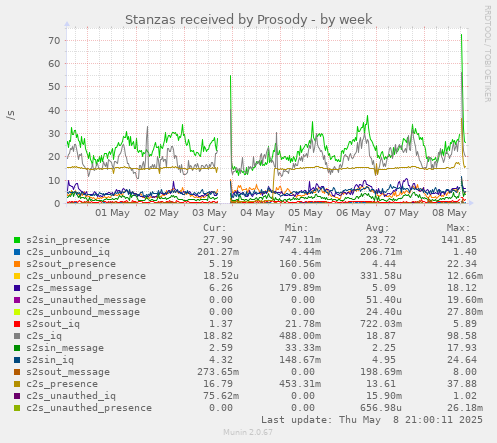Image resolution: width=497 pixels, height=443 pixels.
Task: Select the s2sin_iq legend label
Action: pyautogui.click(x=50, y=360)
